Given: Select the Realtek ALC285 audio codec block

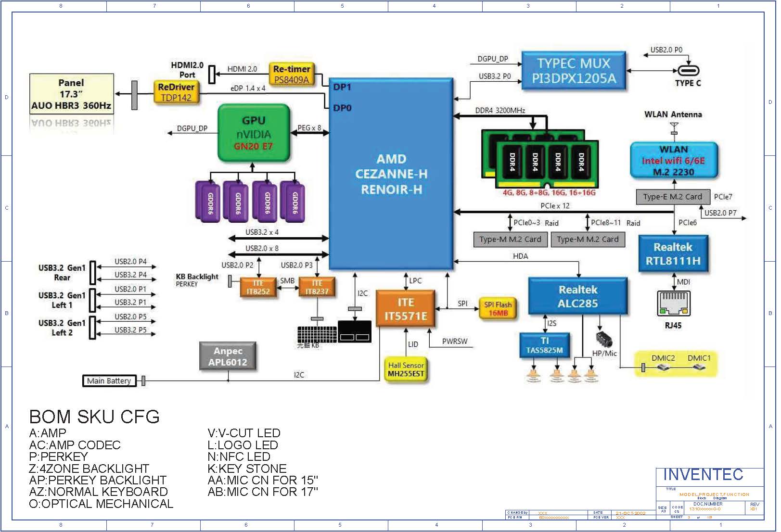Looking at the screenshot, I should [578, 296].
